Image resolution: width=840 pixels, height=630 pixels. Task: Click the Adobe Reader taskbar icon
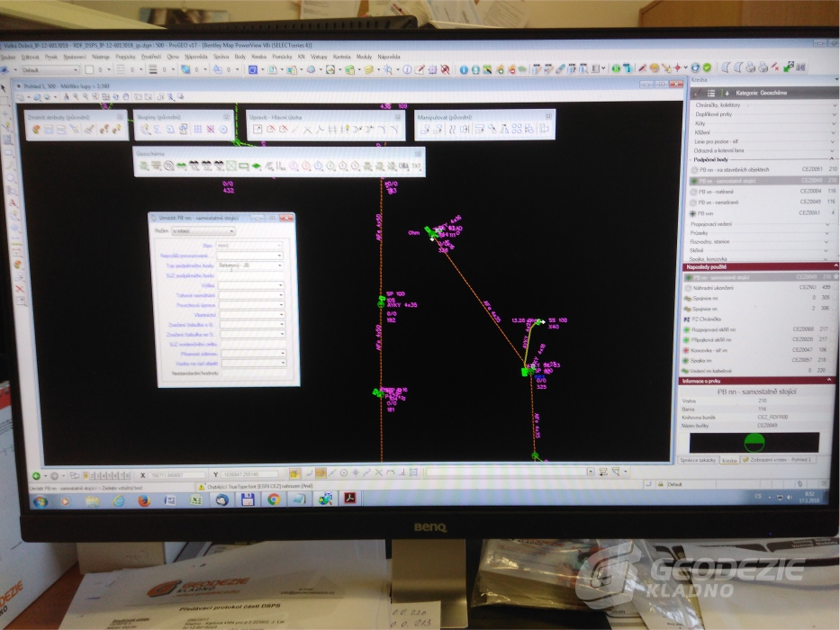(350, 499)
